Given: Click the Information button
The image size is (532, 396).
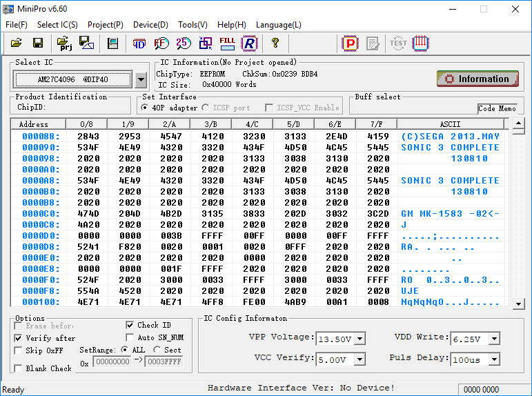Looking at the screenshot, I should pos(477,79).
